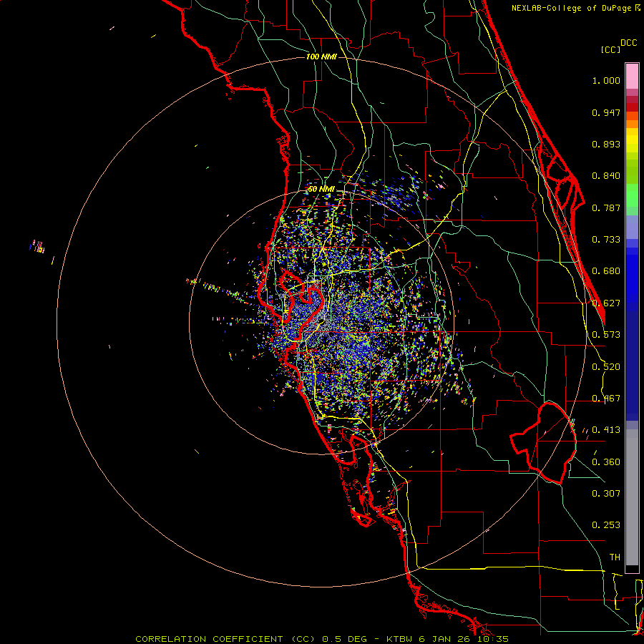This screenshot has height=644, width=644.
Task: Select the DCC label above the color scale
Action: pyautogui.click(x=628, y=43)
